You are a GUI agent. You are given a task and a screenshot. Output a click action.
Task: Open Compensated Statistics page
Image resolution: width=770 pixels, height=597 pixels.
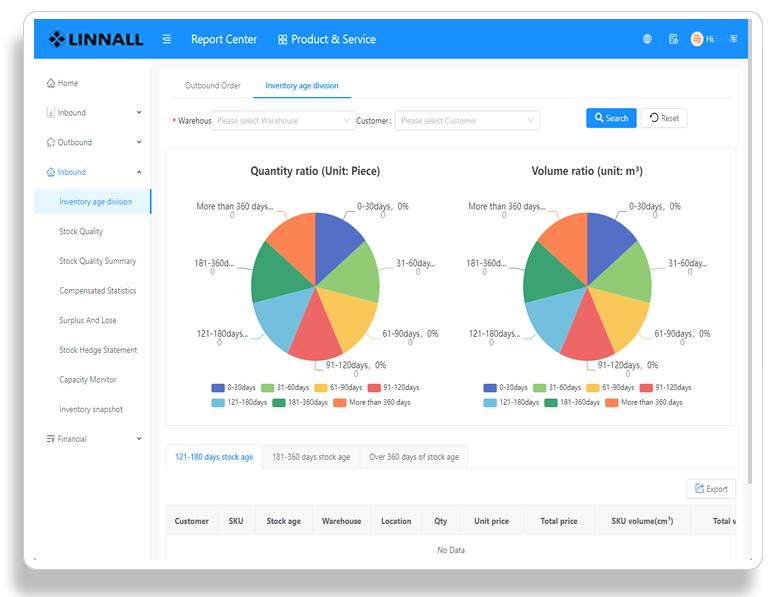click(x=98, y=291)
